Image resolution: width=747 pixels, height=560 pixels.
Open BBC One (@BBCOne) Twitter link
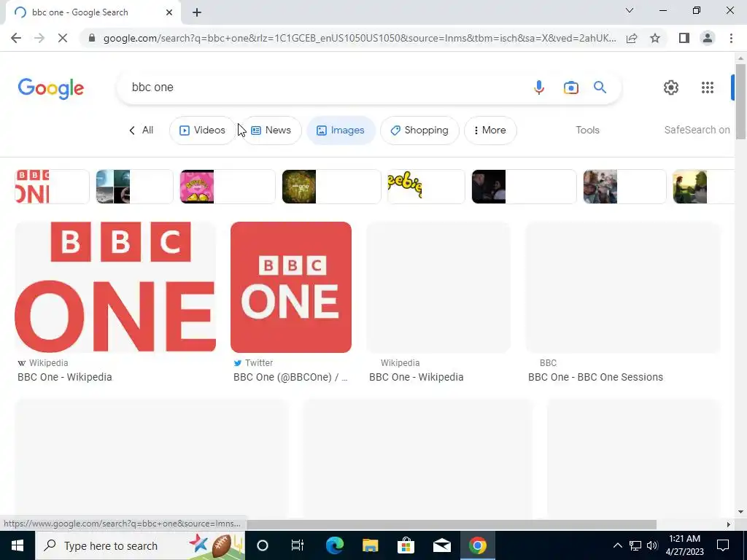[290, 377]
